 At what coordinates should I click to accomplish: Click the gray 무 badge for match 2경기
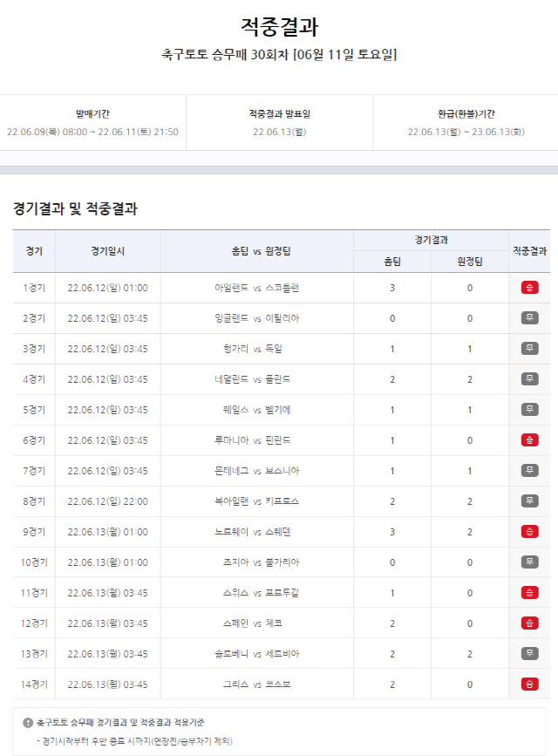529,318
